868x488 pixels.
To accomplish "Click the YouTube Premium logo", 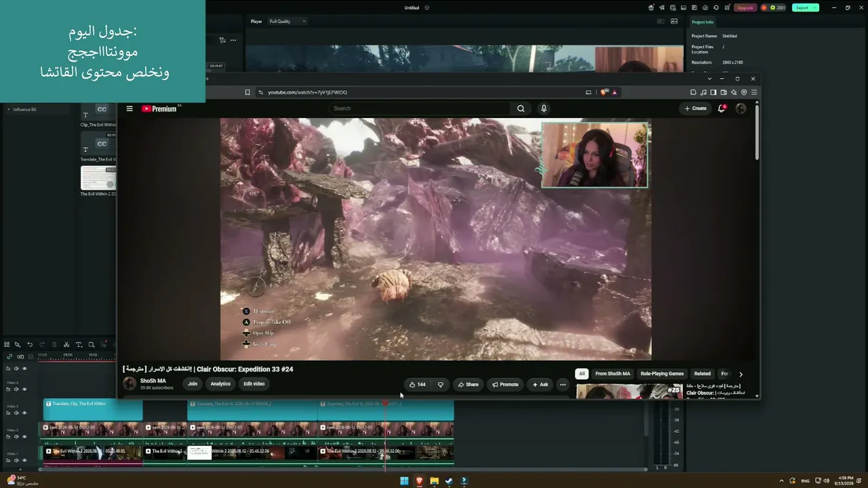I will pos(160,108).
